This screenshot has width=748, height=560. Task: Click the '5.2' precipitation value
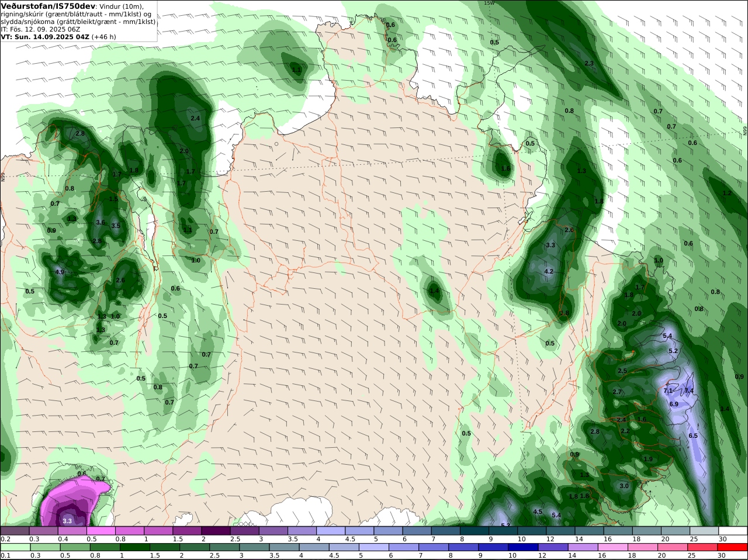point(673,351)
